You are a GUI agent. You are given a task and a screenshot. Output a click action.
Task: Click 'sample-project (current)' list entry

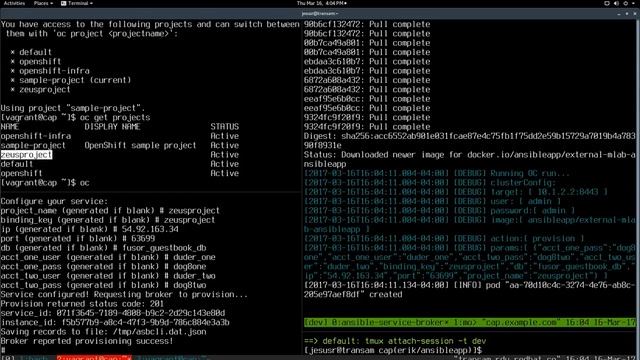(75, 80)
